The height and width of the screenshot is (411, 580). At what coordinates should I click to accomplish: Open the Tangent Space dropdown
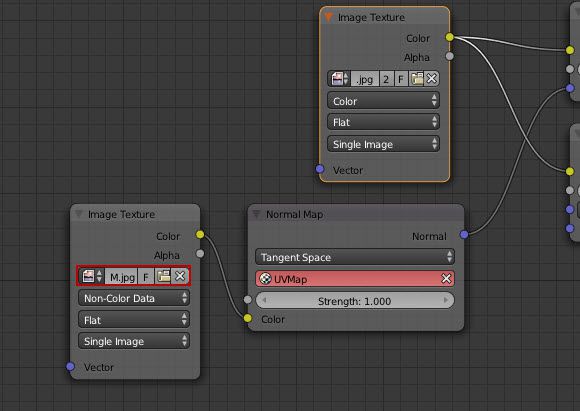pos(355,257)
